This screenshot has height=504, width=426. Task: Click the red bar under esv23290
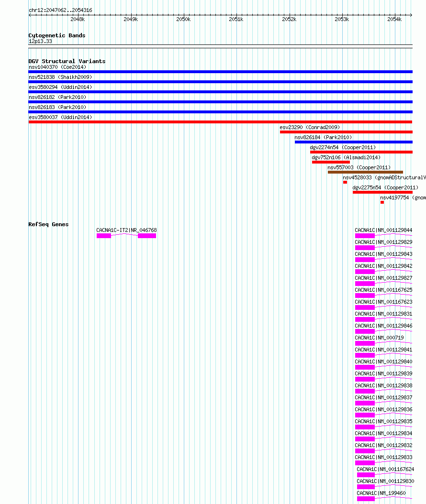[346, 132]
